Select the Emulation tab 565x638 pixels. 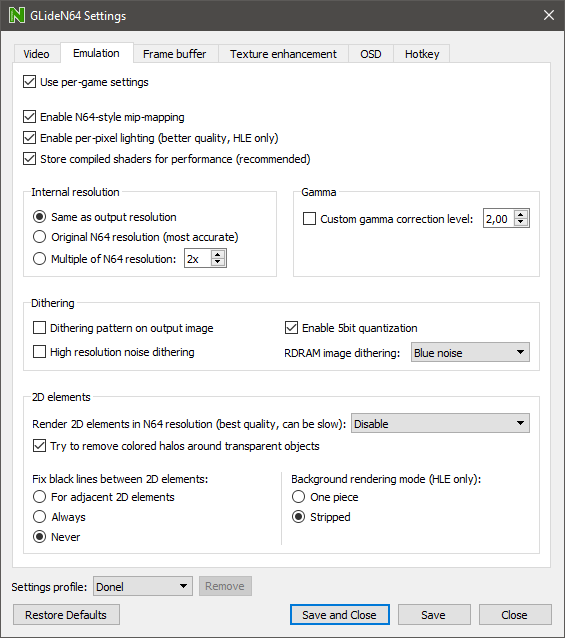tap(97, 53)
